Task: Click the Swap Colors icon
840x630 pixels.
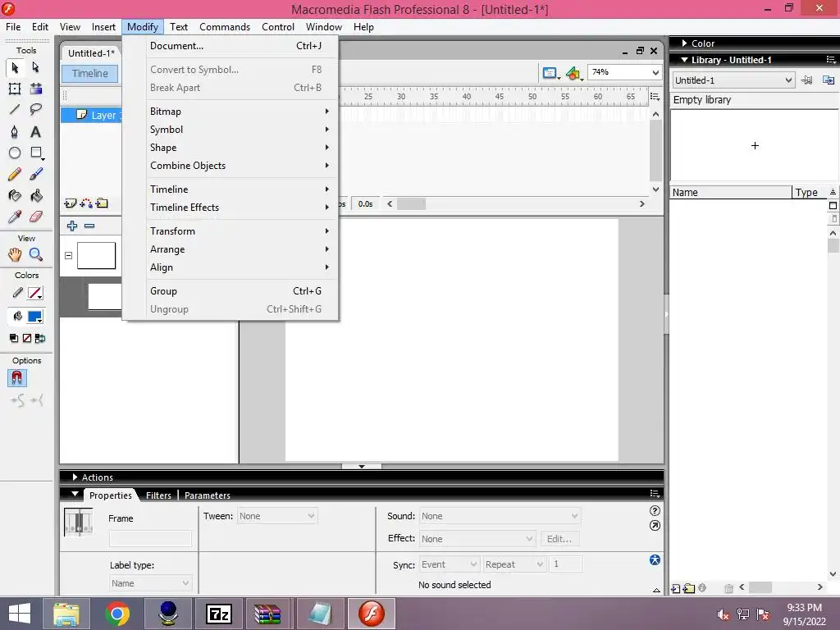Action: point(40,338)
